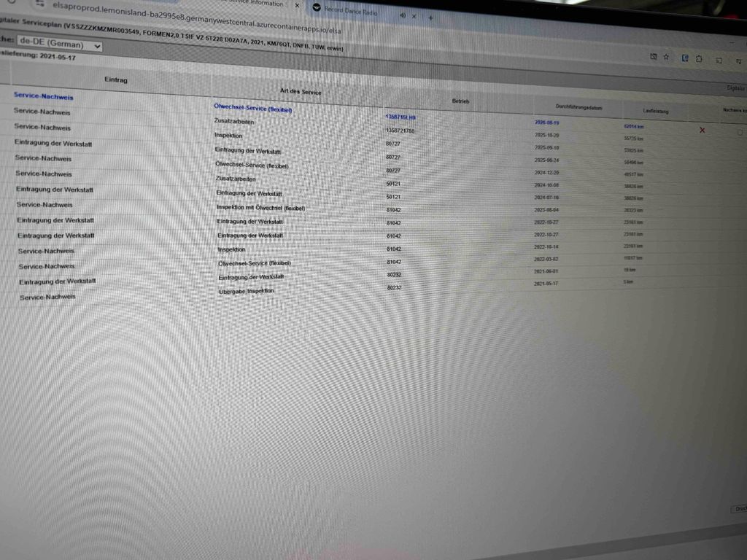
Task: Click the red X in the 2026-08-19 row
Action: (703, 130)
